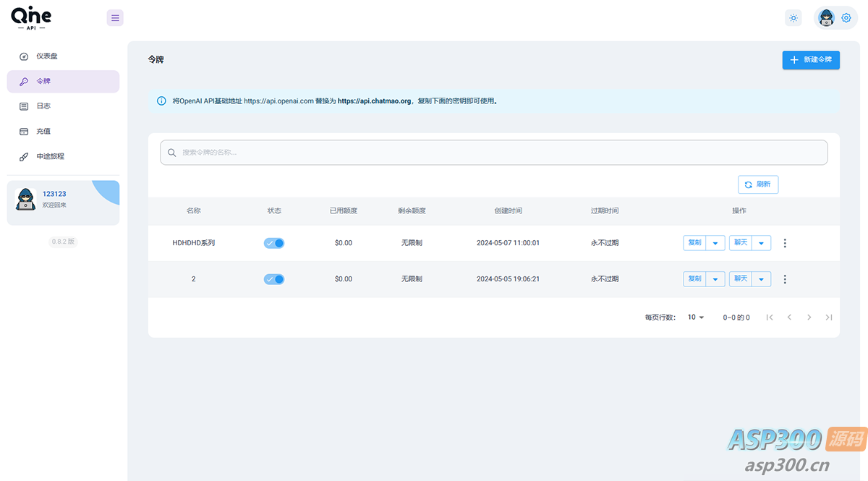868x481 pixels.
Task: Click the hamburger menu collapse icon
Action: 115,18
